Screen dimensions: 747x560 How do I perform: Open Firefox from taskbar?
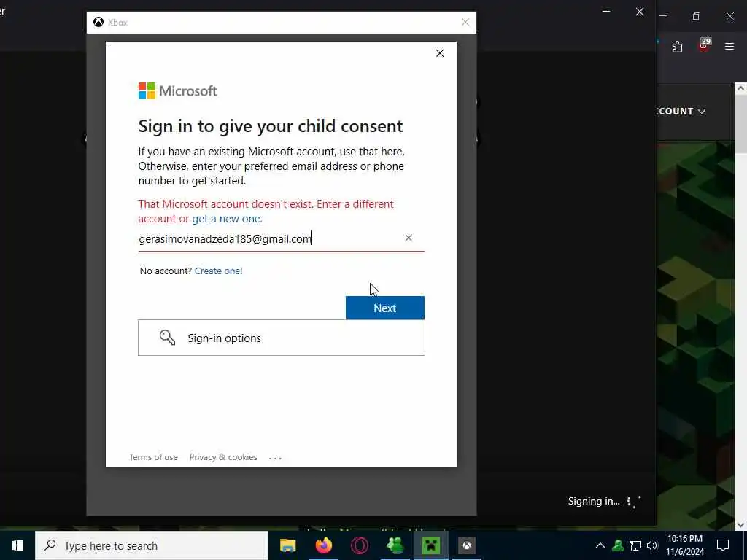pyautogui.click(x=323, y=545)
